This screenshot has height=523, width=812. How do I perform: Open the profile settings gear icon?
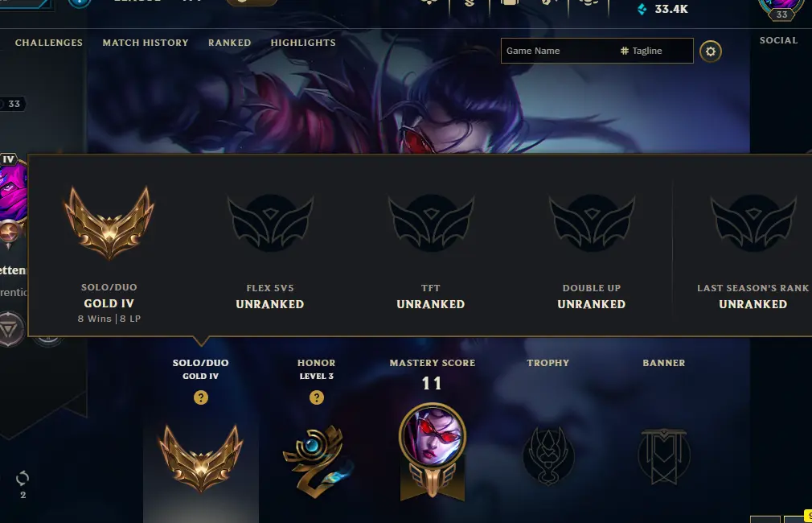[x=711, y=51]
